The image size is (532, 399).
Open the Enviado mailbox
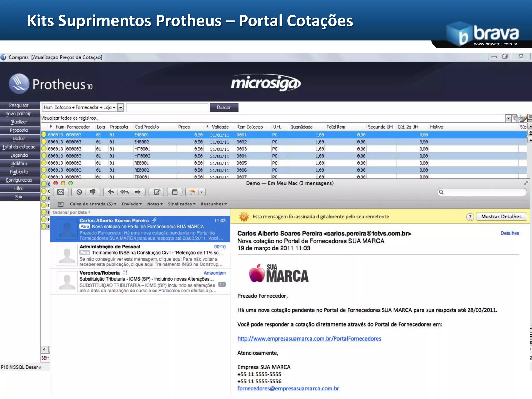coord(131,204)
